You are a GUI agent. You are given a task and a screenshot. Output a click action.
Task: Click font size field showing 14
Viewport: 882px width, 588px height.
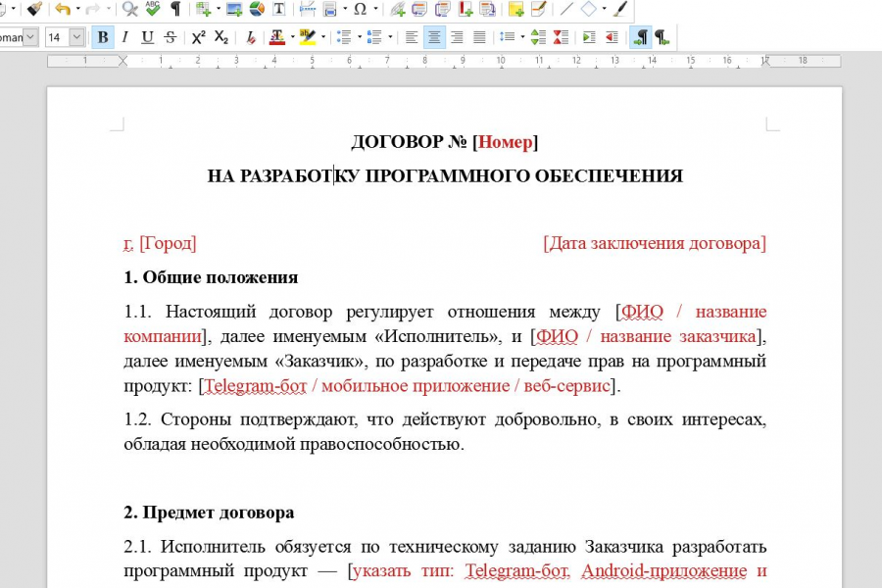(x=58, y=37)
